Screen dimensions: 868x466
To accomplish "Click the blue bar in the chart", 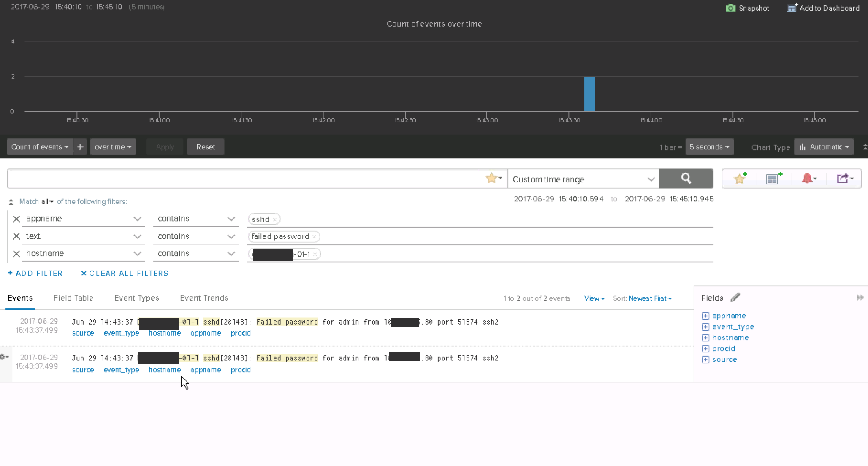I will pyautogui.click(x=589, y=94).
